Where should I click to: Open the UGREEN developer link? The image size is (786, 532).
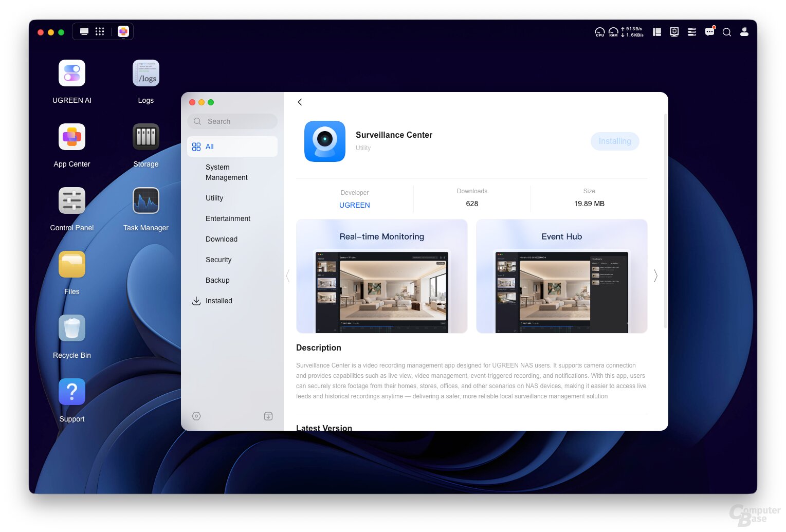tap(355, 205)
